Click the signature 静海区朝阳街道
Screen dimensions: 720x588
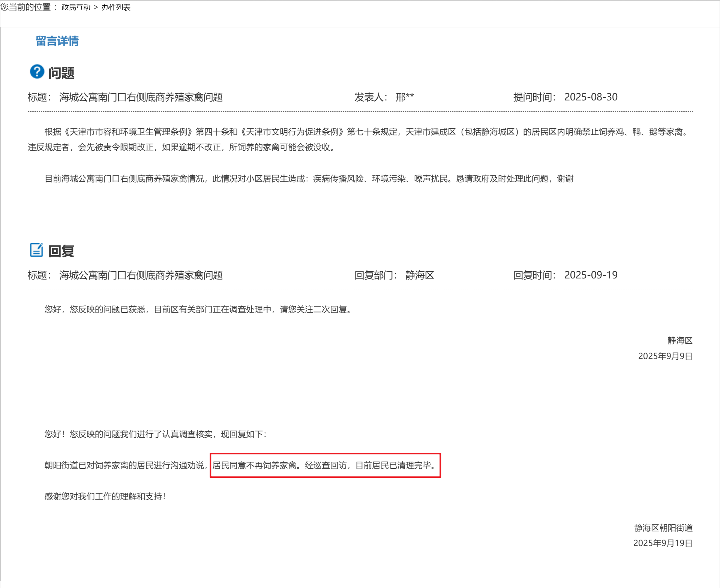click(x=663, y=528)
